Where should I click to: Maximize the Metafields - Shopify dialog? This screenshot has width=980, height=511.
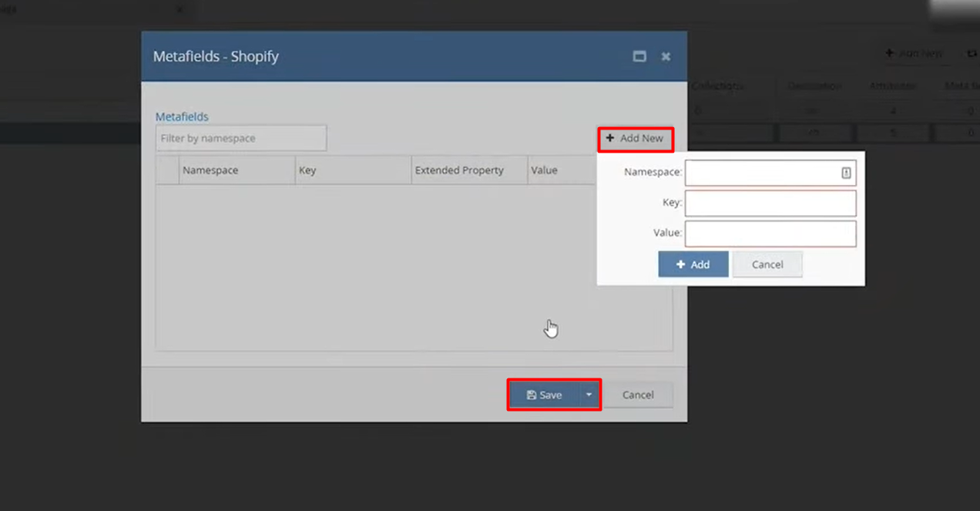coord(639,56)
